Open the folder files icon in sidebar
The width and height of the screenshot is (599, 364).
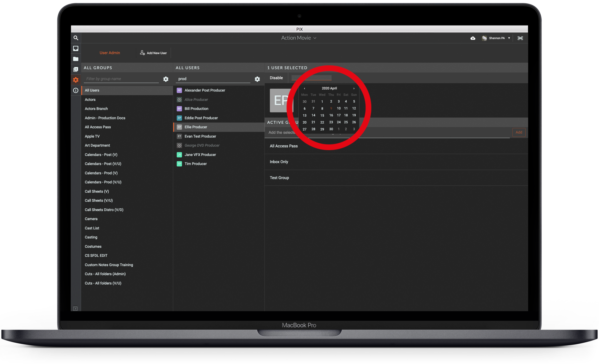pyautogui.click(x=76, y=59)
